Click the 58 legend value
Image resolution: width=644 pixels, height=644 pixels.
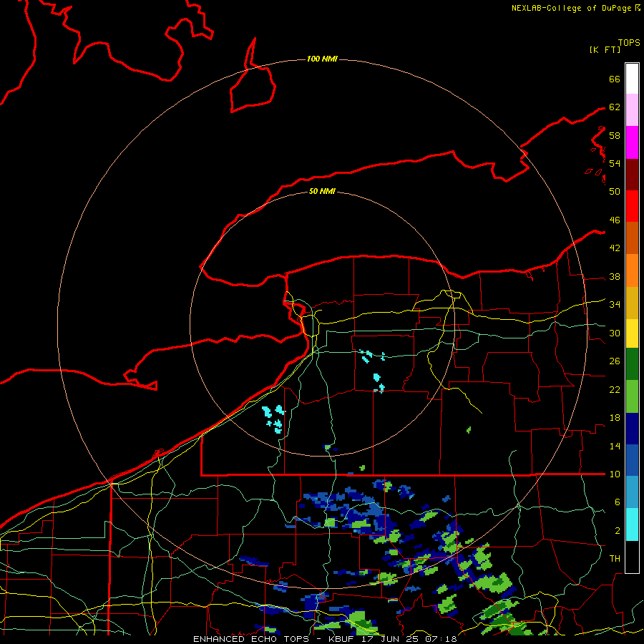click(615, 135)
